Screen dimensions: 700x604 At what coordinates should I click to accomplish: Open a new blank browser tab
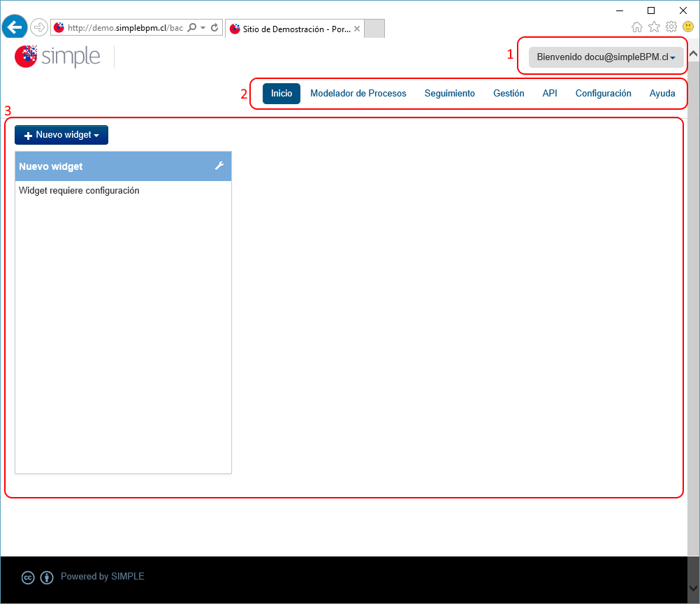[374, 29]
